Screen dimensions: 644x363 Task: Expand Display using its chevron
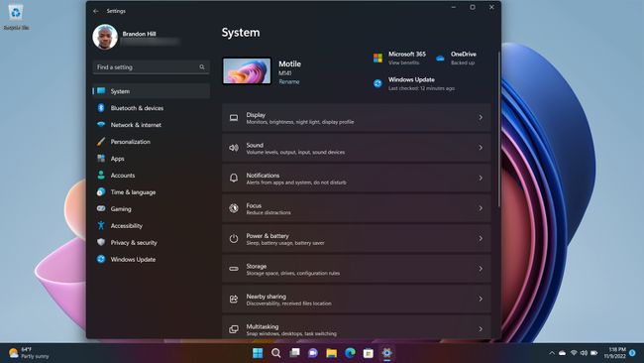coord(481,118)
